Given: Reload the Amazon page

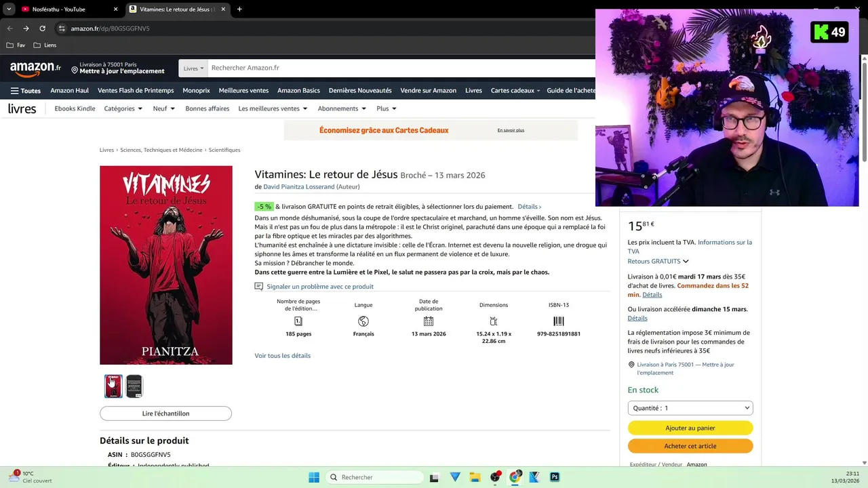Looking at the screenshot, I should [x=42, y=28].
